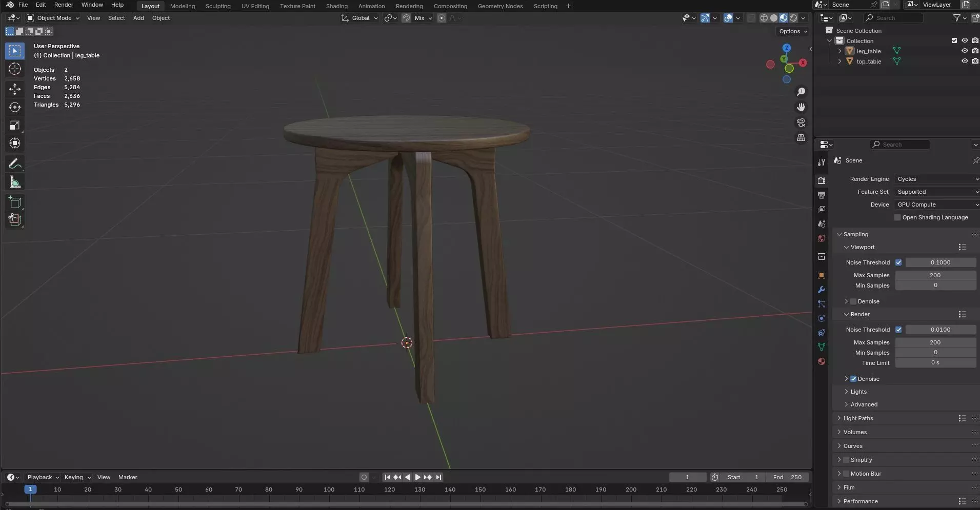Screen dimensions: 980x510
Task: Toggle camera view icon
Action: (801, 123)
